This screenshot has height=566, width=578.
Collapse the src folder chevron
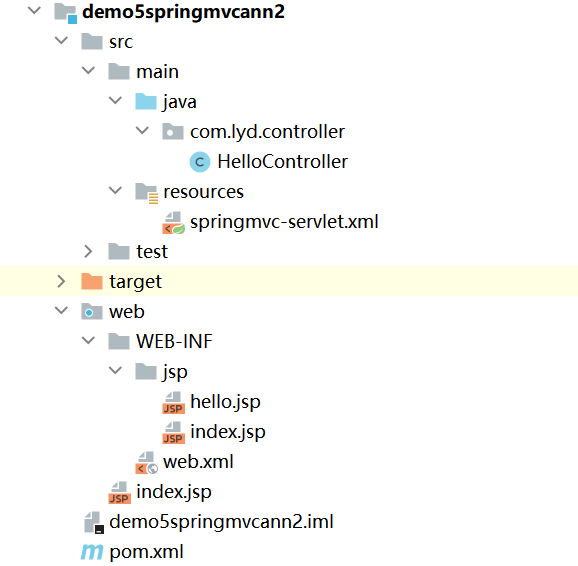coord(61,40)
